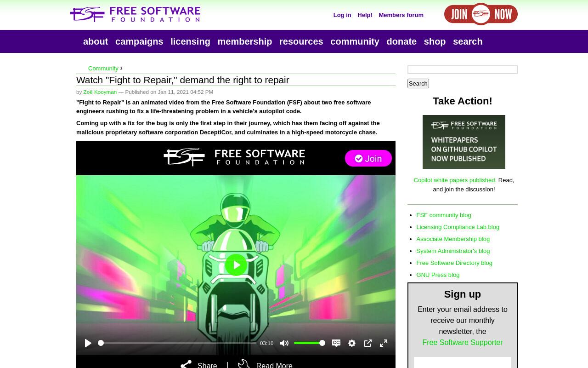Select the membership navigation item
Viewport: 588px width, 368px height.
coord(245,41)
